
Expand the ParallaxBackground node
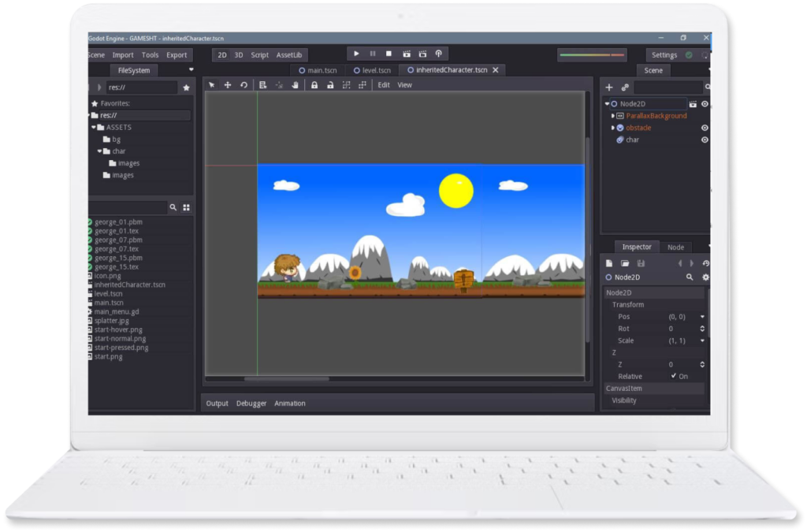pyautogui.click(x=613, y=116)
